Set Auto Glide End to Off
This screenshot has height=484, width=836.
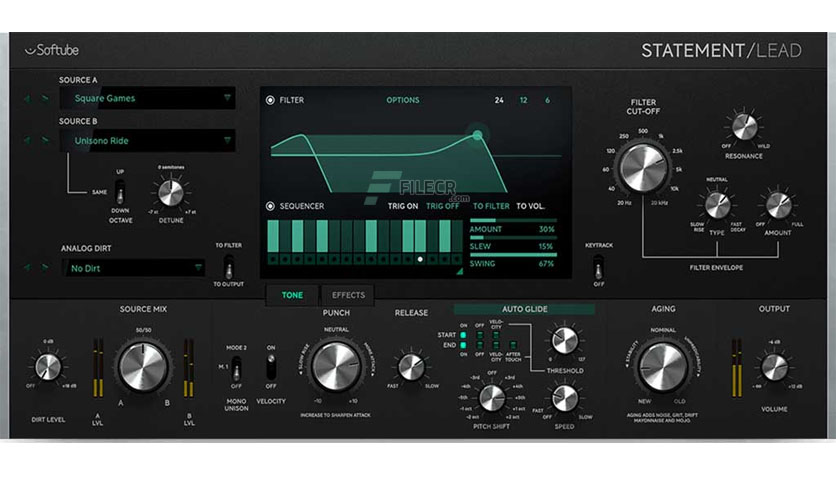click(480, 345)
